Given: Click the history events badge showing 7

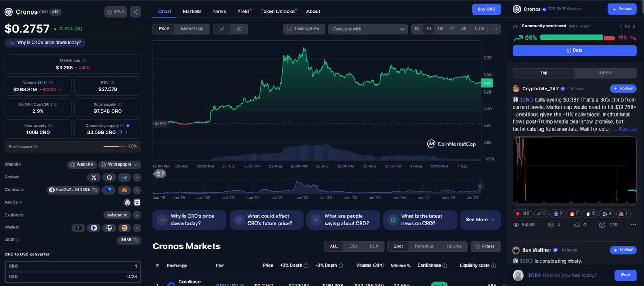Looking at the screenshot, I should (160, 174).
